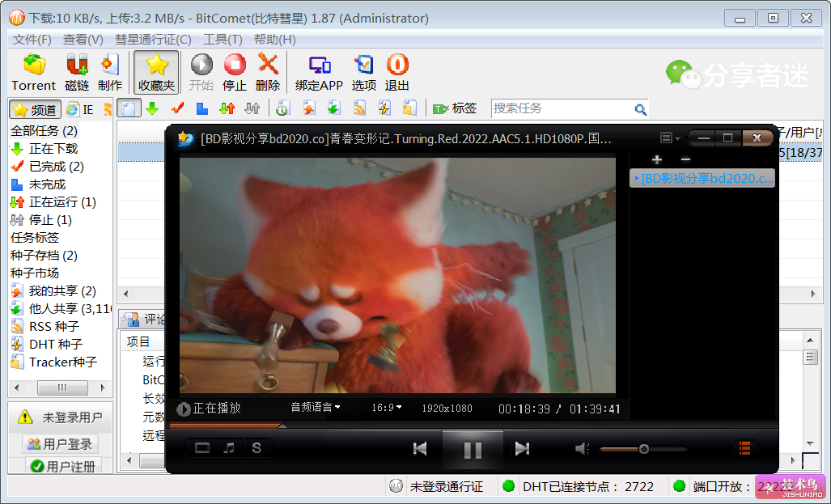
Task: Select 正在下载 in the sidebar
Action: tap(45, 148)
